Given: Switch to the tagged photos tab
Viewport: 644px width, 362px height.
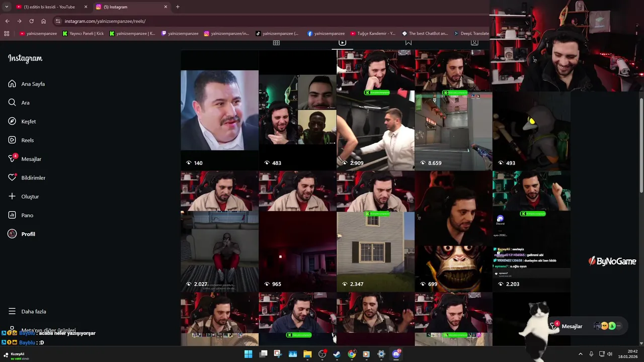Looking at the screenshot, I should click(474, 43).
